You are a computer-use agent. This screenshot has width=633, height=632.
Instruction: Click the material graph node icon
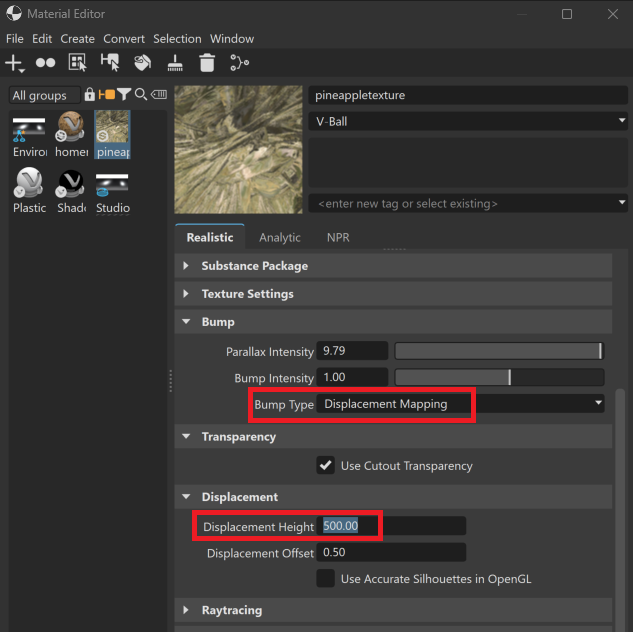tap(239, 63)
